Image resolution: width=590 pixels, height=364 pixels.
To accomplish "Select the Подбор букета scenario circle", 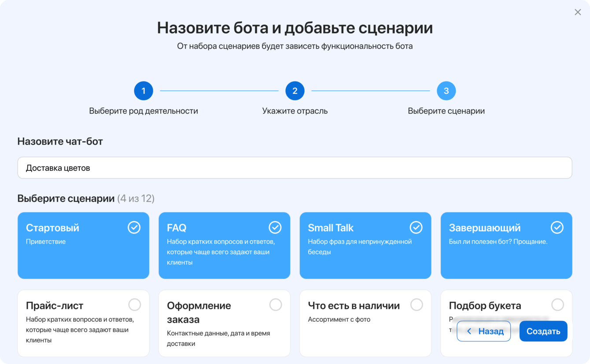I will 557,305.
